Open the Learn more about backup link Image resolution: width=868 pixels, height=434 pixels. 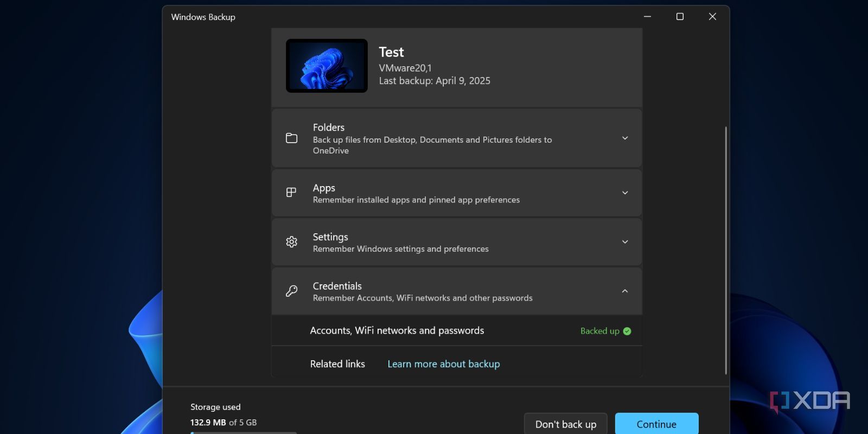tap(443, 364)
